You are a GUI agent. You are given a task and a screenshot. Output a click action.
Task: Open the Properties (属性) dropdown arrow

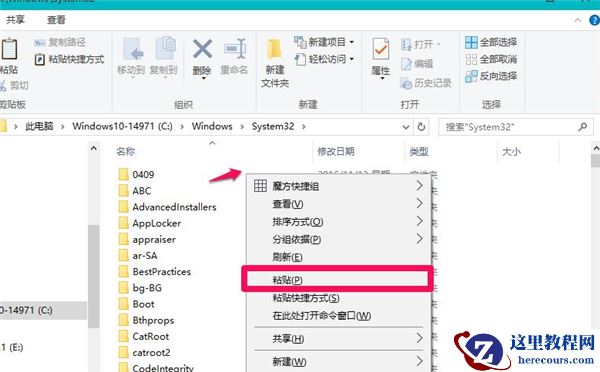382,78
